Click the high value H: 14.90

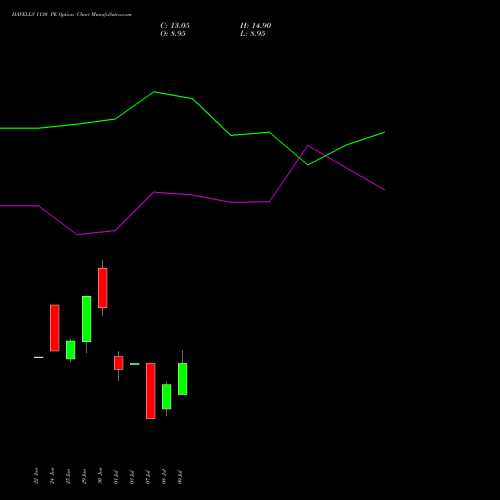tap(255, 26)
